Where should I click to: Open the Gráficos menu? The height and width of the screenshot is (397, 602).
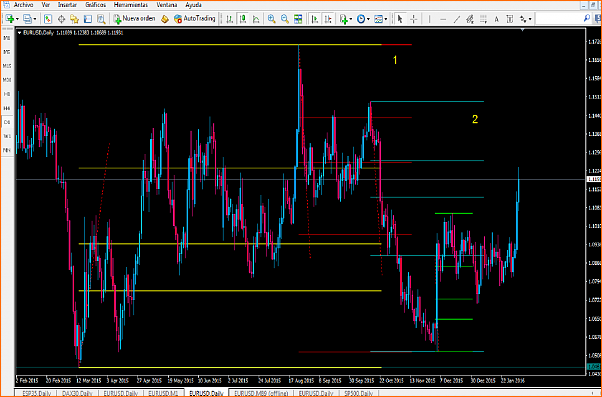96,5
